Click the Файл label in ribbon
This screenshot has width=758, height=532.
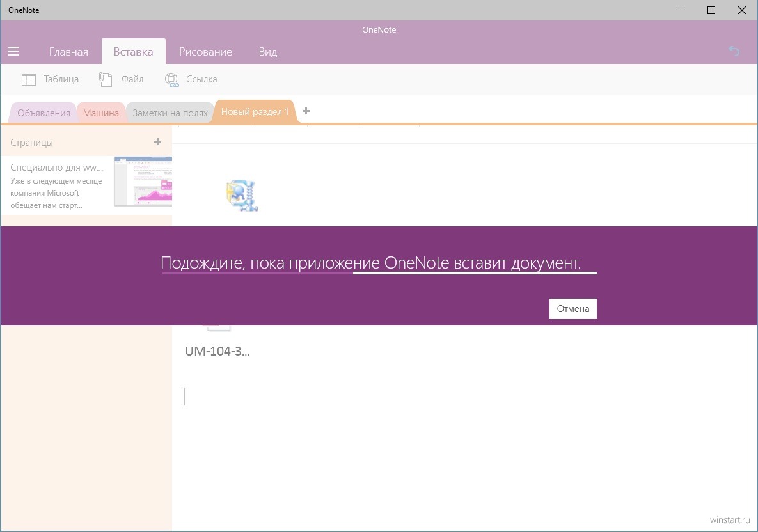pos(132,79)
